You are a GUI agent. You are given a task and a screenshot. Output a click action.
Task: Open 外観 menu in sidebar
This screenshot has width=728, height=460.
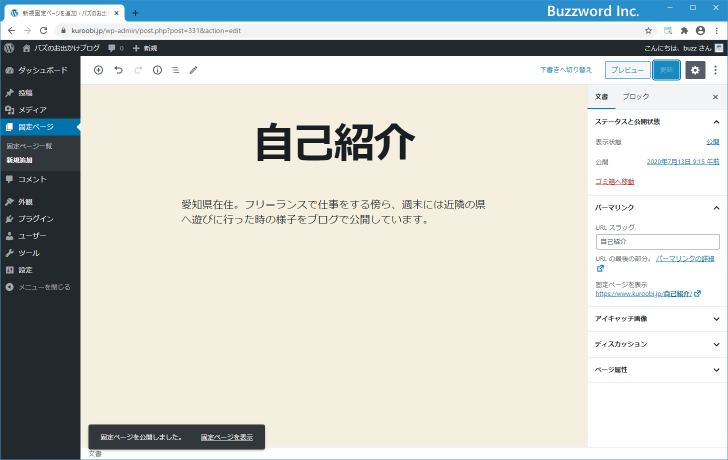tap(40, 202)
